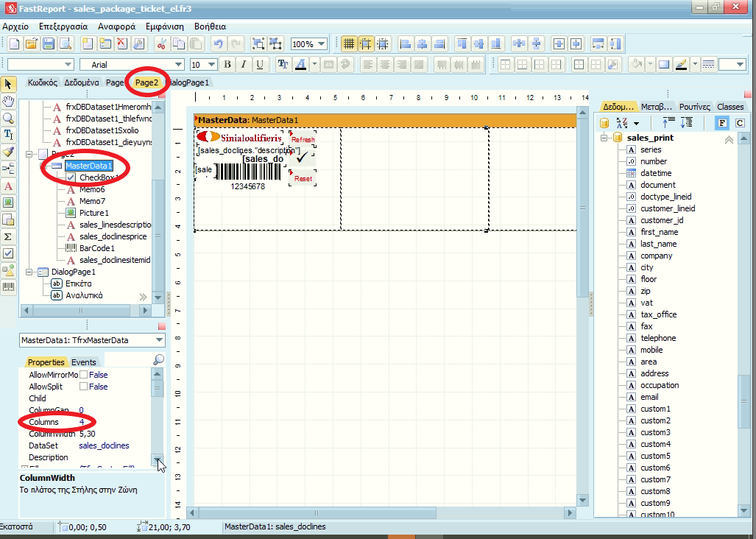Image resolution: width=756 pixels, height=539 pixels.
Task: Space selected objects equally horizontally
Action: coord(519,44)
